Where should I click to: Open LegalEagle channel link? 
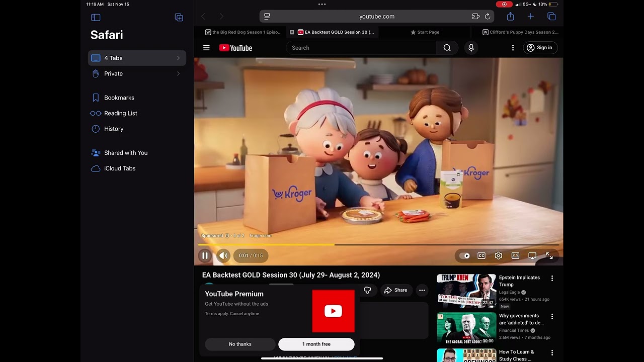[x=509, y=292]
